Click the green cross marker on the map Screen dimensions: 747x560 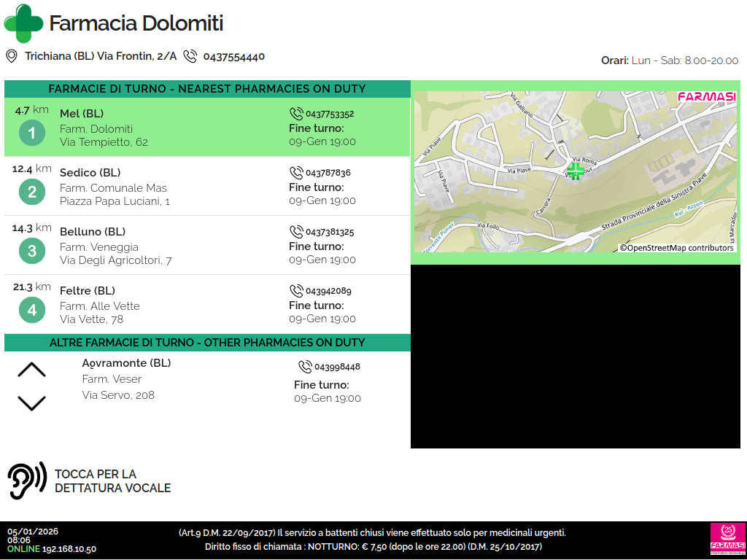coord(575,171)
